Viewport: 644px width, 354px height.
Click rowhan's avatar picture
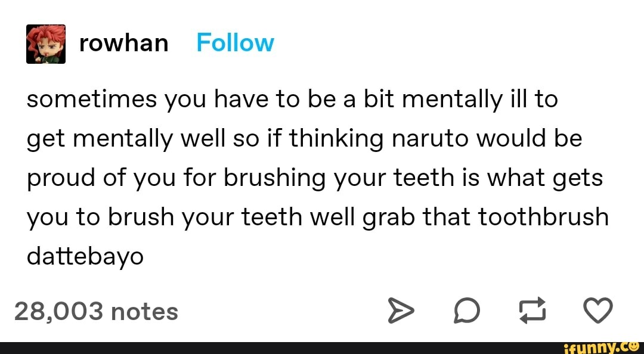click(45, 44)
